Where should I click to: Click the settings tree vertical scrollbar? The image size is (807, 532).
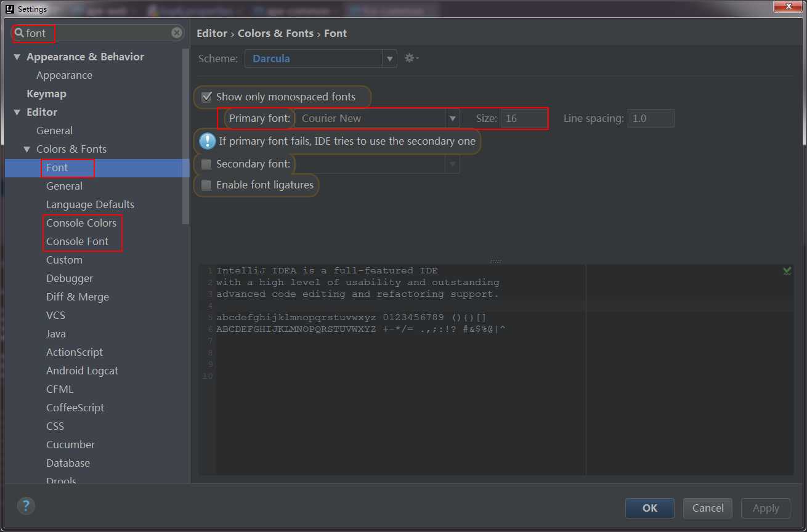[186, 135]
